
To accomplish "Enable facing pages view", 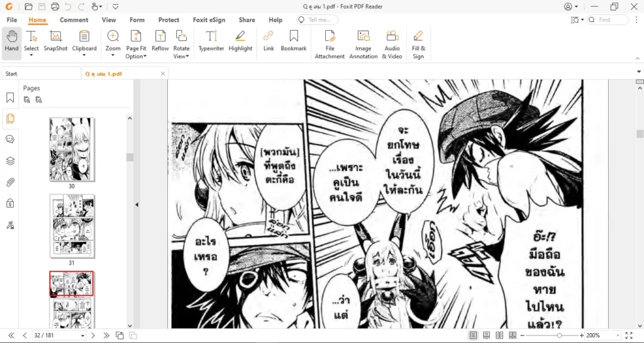I will point(499,335).
